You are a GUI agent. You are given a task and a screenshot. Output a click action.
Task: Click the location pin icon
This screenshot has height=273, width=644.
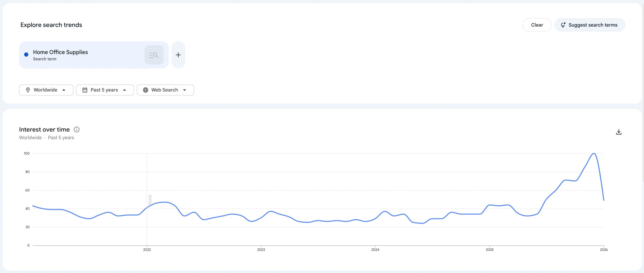click(28, 90)
